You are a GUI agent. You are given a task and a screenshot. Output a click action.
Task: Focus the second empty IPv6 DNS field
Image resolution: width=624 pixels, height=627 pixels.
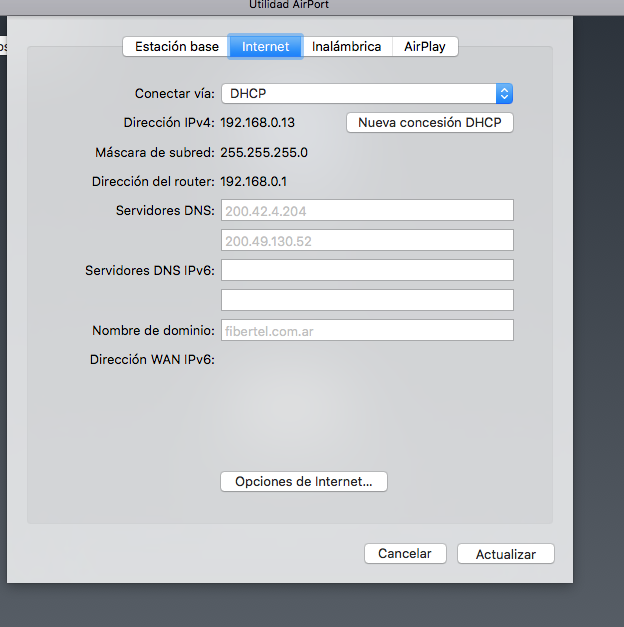[x=367, y=300]
